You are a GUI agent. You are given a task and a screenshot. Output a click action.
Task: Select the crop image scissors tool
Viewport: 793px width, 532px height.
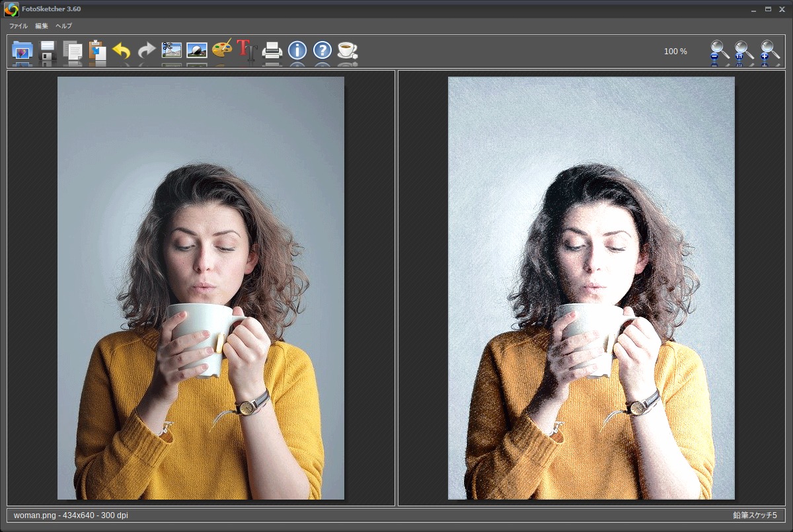coord(172,50)
